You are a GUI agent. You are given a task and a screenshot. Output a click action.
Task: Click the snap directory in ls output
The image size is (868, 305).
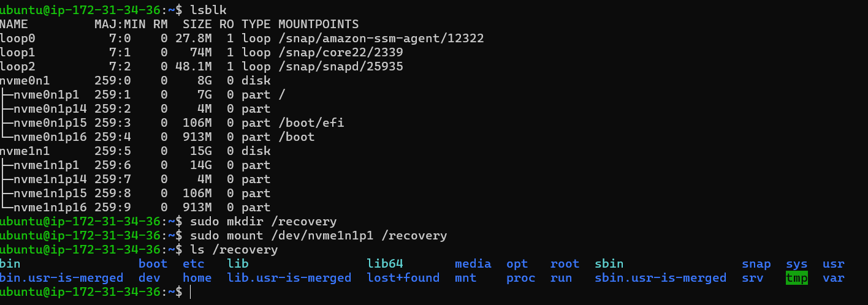click(x=756, y=264)
